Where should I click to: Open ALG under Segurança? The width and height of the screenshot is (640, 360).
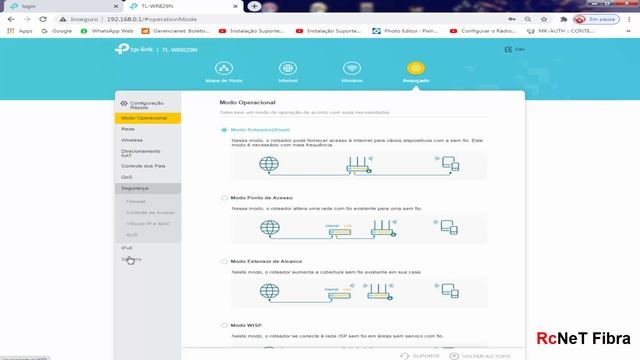coord(132,235)
